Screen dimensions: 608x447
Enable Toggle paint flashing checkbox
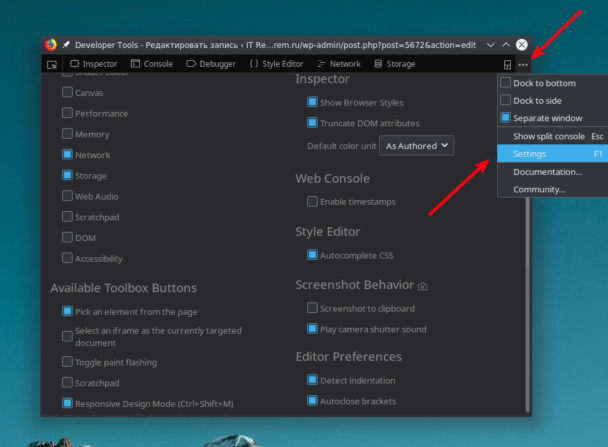point(67,362)
